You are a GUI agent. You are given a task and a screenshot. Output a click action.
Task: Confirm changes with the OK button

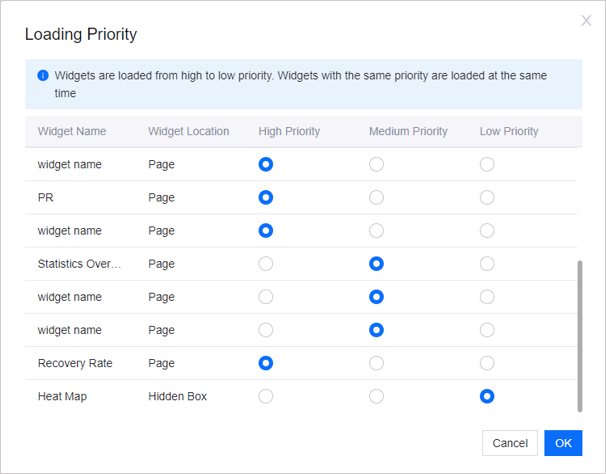click(x=563, y=443)
